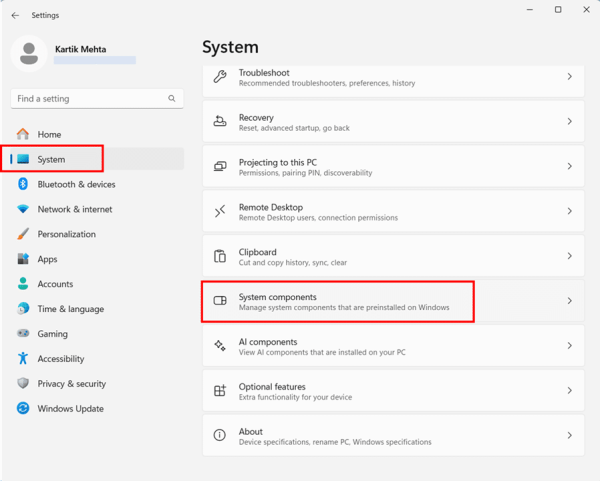Viewport: 600px width, 481px height.
Task: Click the System components icon
Action: click(220, 301)
